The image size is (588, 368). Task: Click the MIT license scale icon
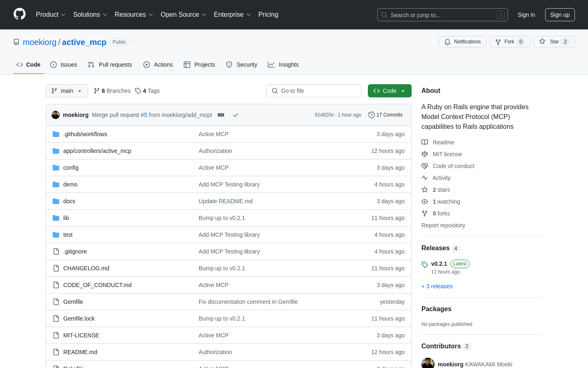tap(425, 154)
